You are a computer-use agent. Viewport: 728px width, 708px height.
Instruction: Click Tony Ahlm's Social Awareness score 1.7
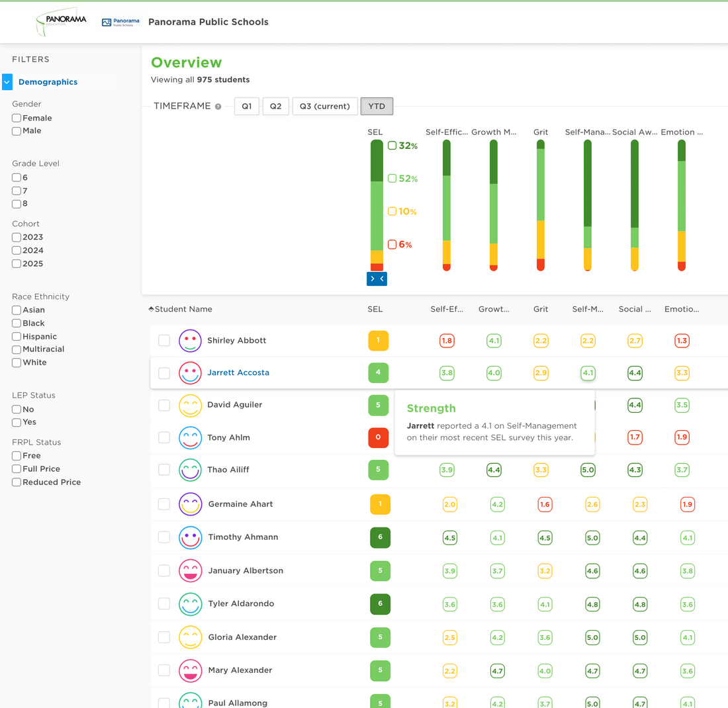pos(635,437)
